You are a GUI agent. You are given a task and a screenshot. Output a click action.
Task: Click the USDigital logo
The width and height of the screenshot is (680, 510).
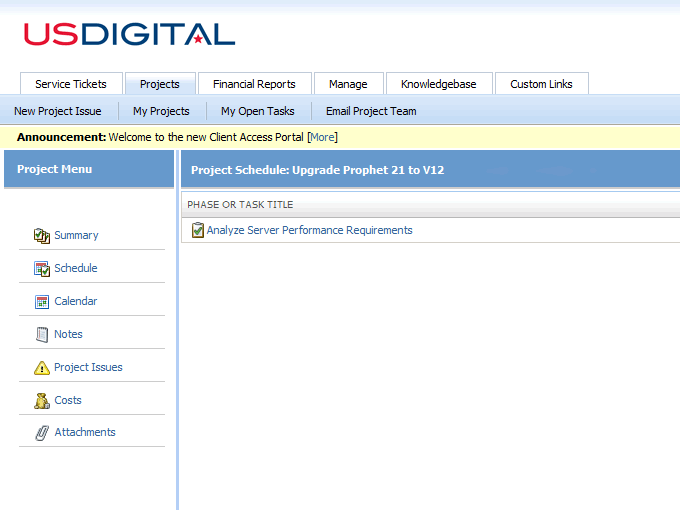[129, 34]
